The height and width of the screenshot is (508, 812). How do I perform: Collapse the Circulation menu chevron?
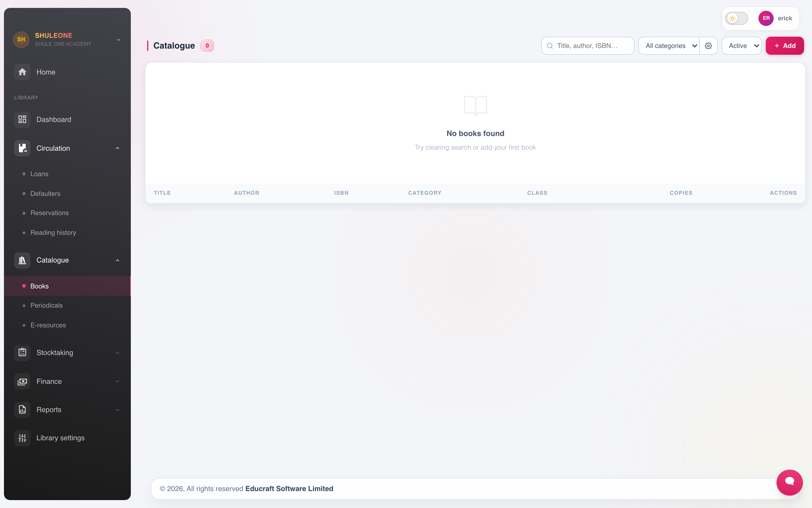[x=118, y=148]
